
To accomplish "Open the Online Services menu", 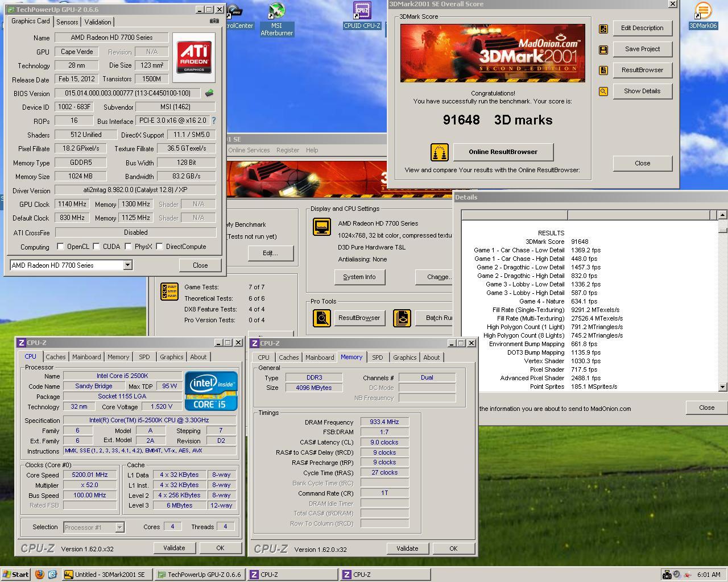I will (x=249, y=150).
